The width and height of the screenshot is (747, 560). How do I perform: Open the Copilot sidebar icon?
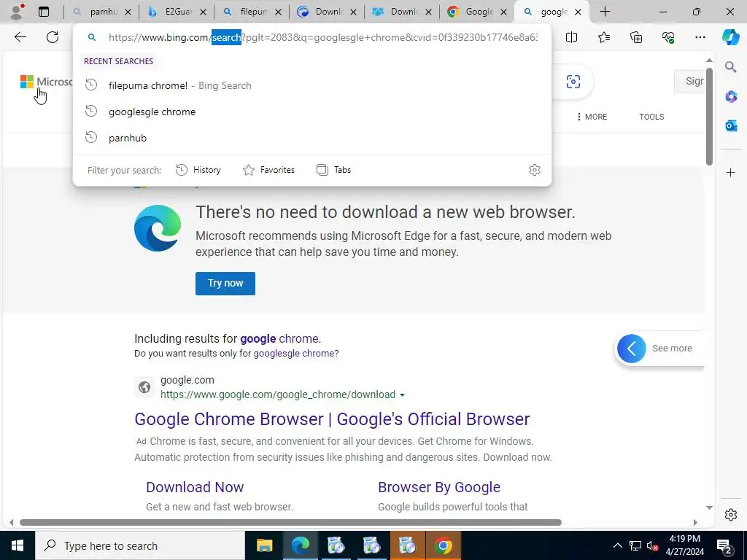pyautogui.click(x=731, y=37)
